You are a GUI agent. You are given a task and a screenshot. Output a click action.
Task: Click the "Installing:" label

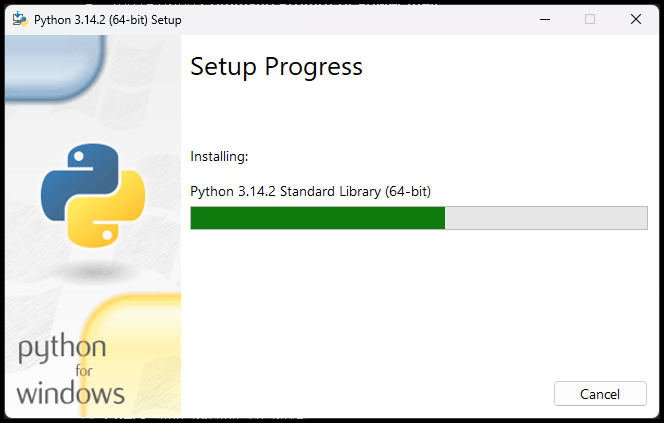[219, 156]
